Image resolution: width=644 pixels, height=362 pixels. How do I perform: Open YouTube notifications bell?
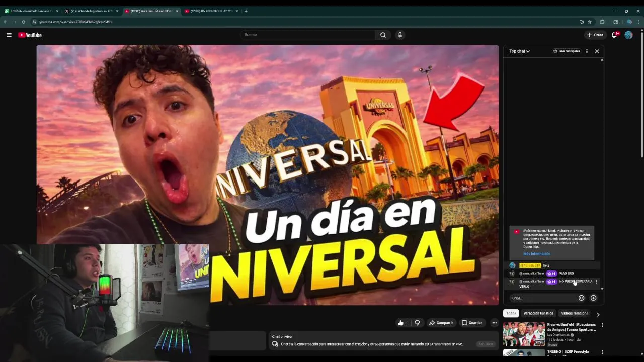click(614, 35)
